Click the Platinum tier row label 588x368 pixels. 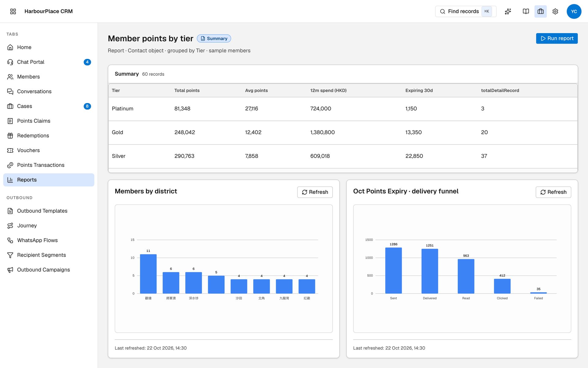tap(123, 109)
